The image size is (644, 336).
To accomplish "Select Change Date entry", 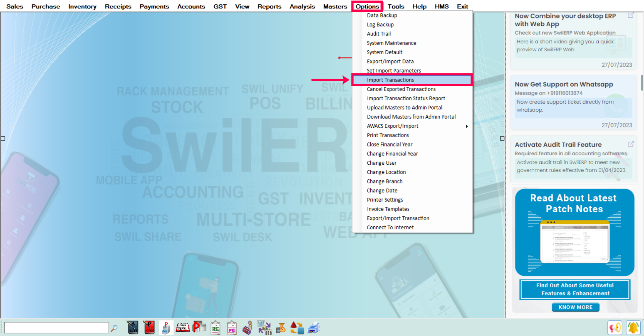I will [x=412, y=190].
